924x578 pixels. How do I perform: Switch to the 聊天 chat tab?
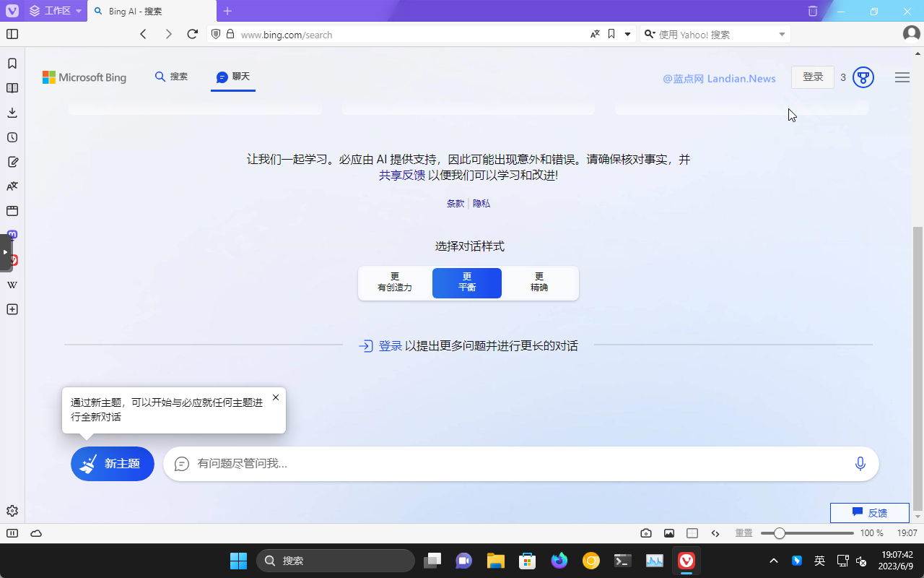click(x=233, y=77)
